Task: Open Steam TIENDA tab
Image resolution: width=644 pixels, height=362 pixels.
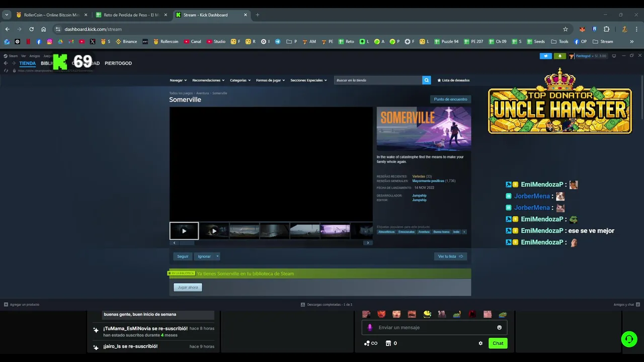Action: click(x=27, y=63)
